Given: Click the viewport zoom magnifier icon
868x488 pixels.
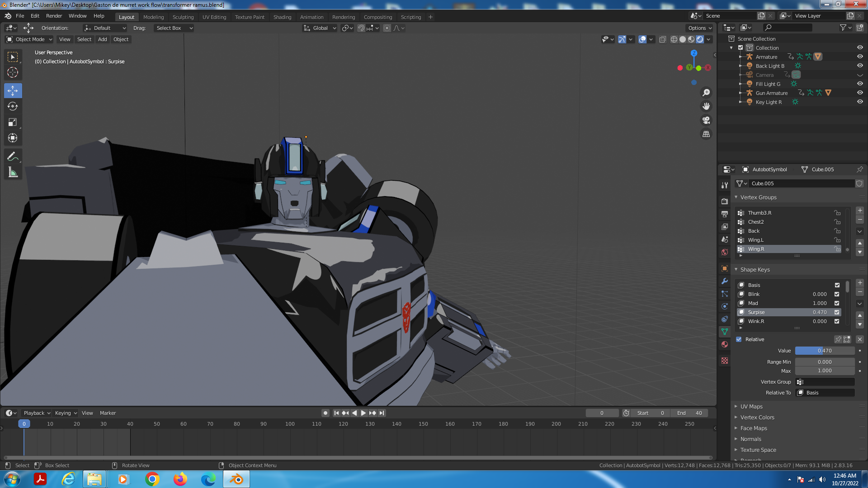Looking at the screenshot, I should click(x=706, y=93).
